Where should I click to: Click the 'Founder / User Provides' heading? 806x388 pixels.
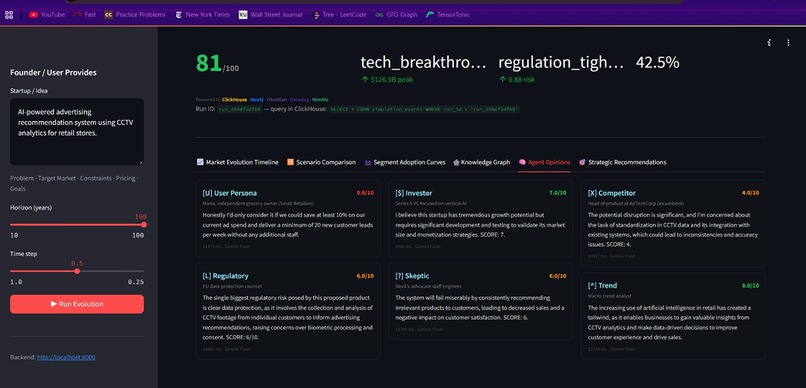pos(53,72)
